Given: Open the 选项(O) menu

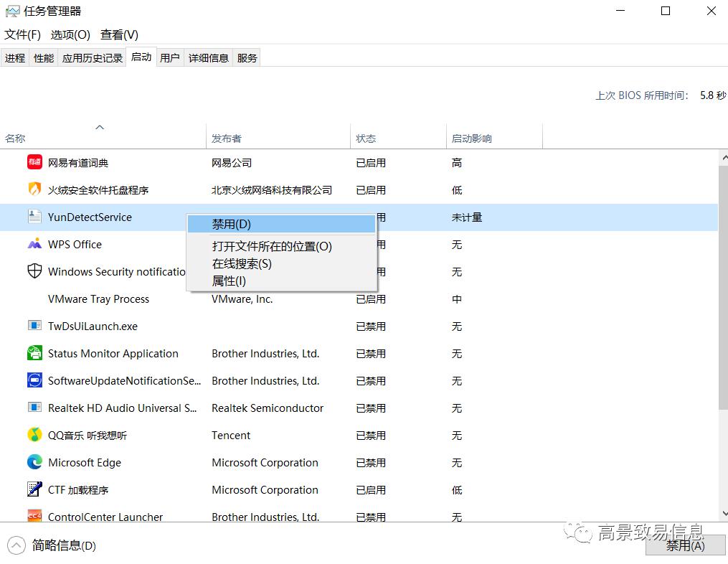Looking at the screenshot, I should pos(70,34).
